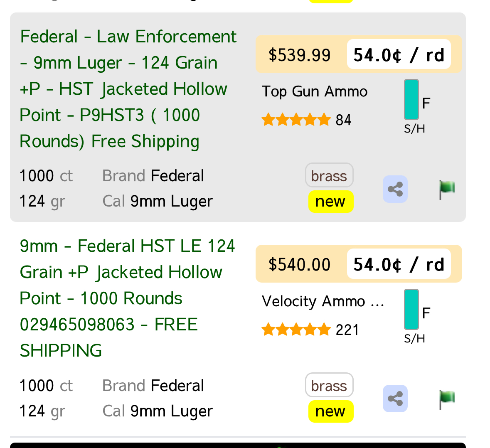490x448 pixels.
Task: Click brass tag on first listing
Action: pos(329,175)
